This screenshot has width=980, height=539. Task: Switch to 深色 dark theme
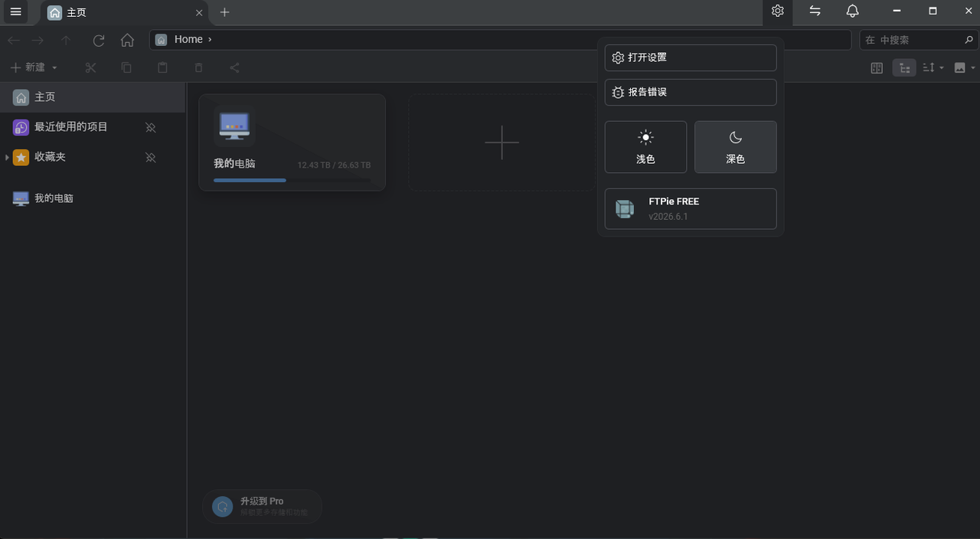click(735, 147)
